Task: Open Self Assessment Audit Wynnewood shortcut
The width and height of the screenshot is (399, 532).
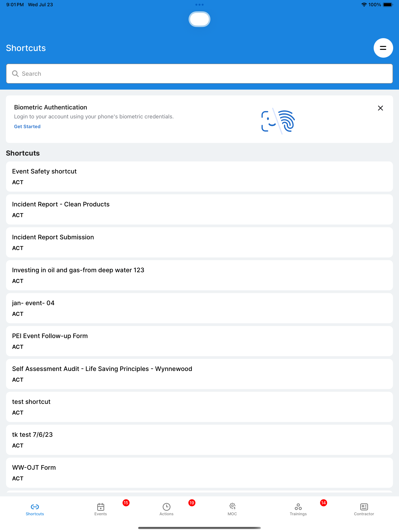Action: click(199, 374)
